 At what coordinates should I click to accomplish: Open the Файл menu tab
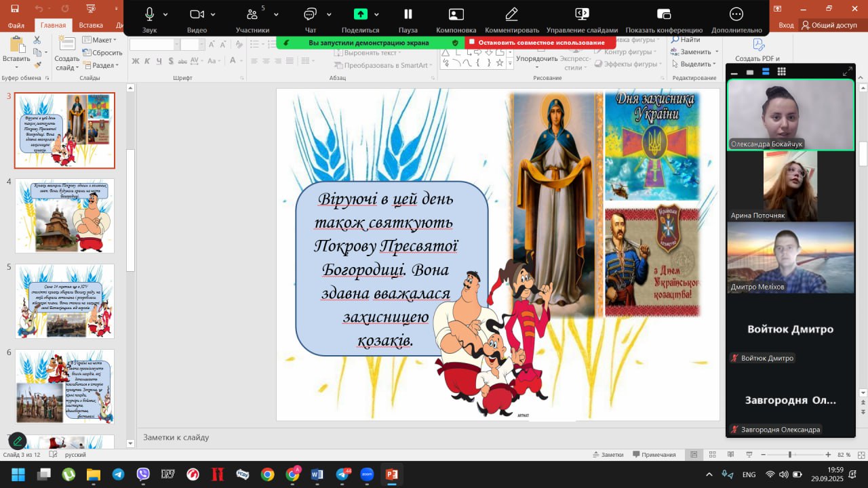tap(16, 26)
